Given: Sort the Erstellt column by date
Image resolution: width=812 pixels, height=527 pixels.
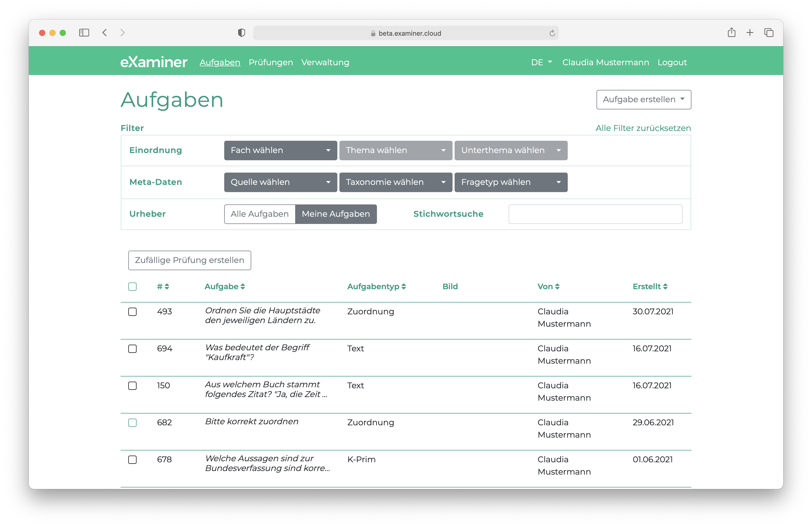Looking at the screenshot, I should [x=665, y=287].
